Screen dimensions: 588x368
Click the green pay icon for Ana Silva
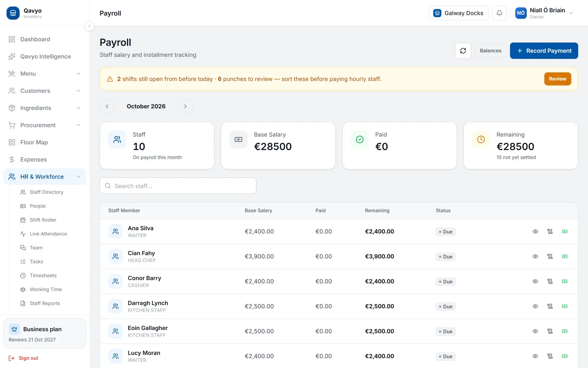[x=565, y=231]
